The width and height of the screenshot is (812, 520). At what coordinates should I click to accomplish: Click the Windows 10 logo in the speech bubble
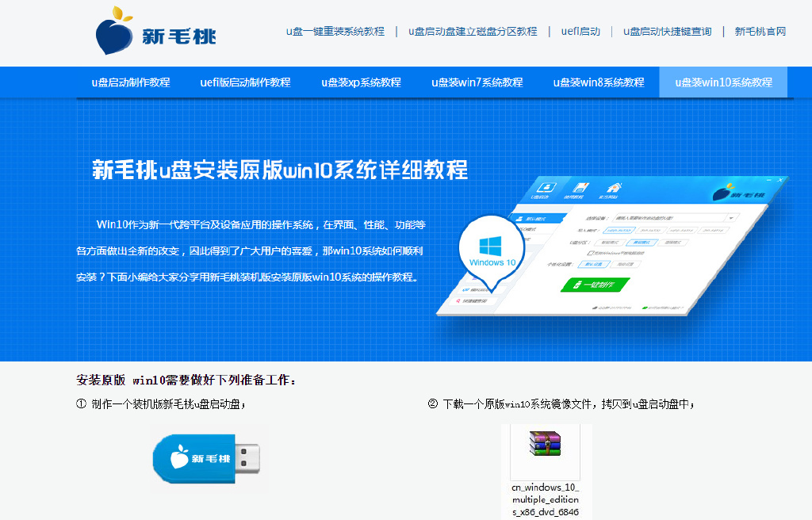tap(492, 247)
